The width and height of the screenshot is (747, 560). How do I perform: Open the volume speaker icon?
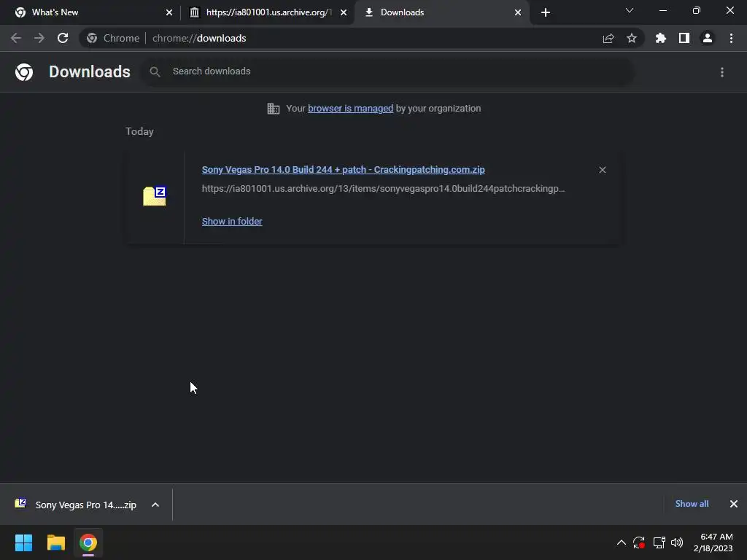677,542
